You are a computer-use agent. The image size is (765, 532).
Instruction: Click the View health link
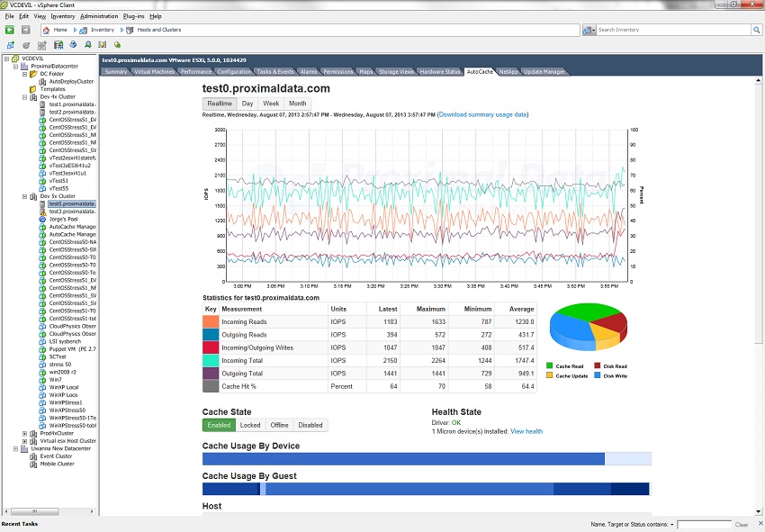coord(526,431)
